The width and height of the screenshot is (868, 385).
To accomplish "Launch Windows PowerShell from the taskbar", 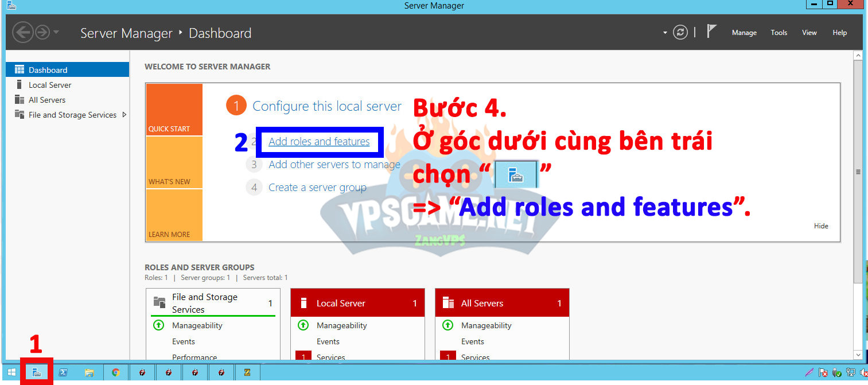I will [x=63, y=372].
